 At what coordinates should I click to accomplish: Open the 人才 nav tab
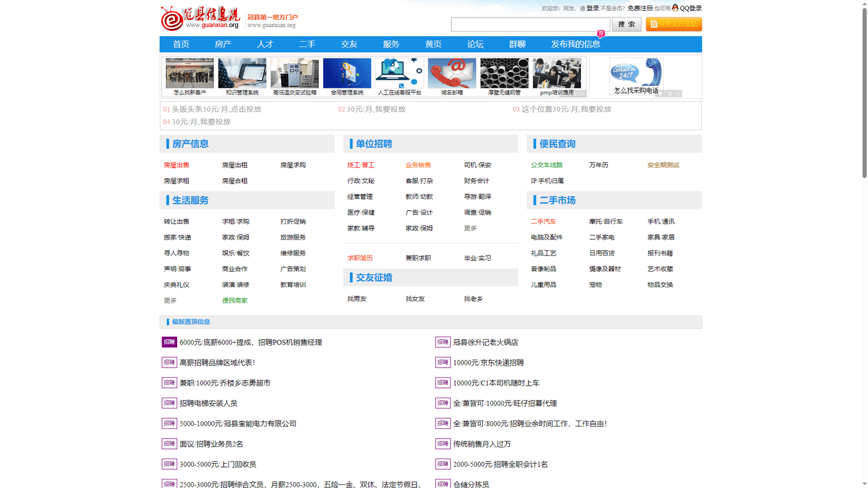[x=265, y=44]
